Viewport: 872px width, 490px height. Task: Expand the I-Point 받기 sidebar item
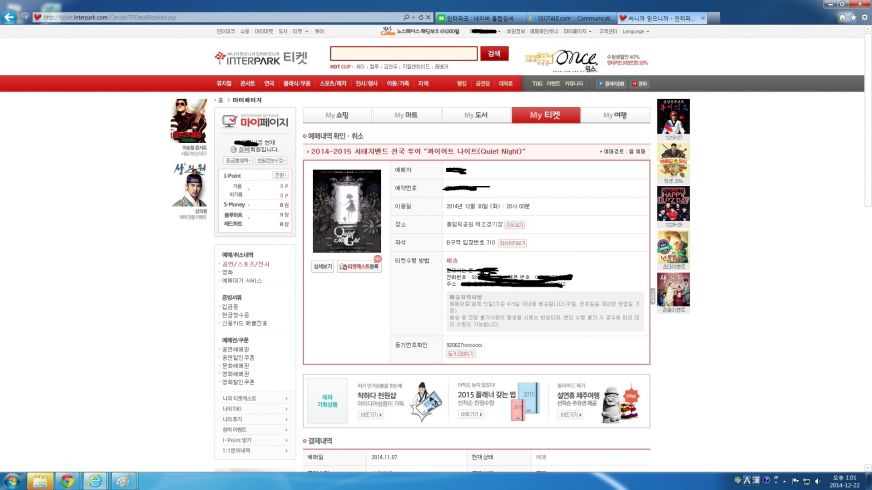pyautogui.click(x=254, y=440)
